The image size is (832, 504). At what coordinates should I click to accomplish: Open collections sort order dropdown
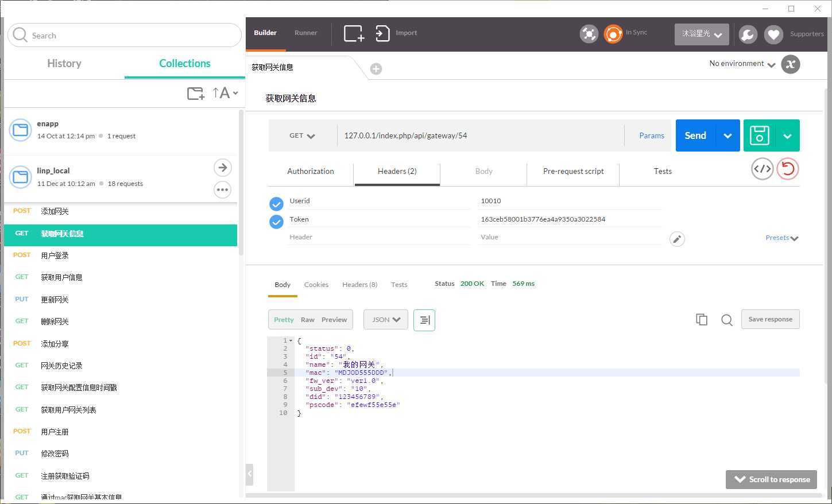(x=225, y=93)
